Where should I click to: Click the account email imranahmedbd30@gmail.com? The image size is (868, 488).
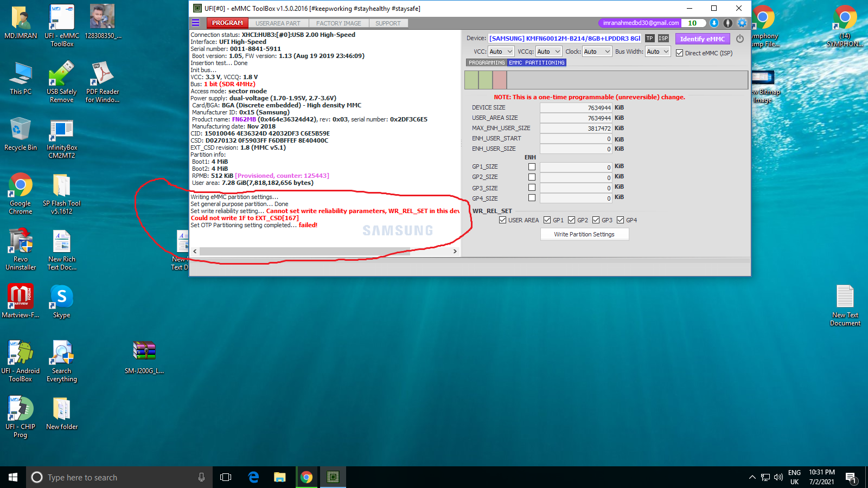641,23
